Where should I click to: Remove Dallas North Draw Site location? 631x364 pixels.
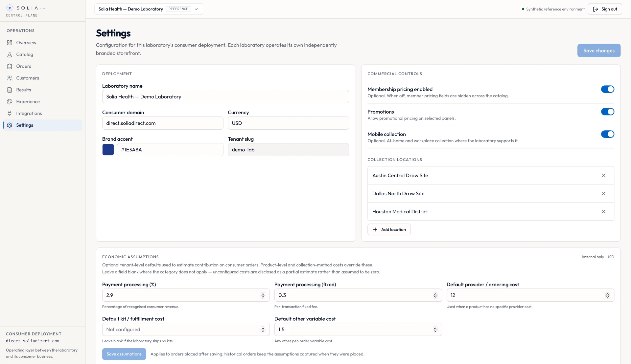(604, 194)
